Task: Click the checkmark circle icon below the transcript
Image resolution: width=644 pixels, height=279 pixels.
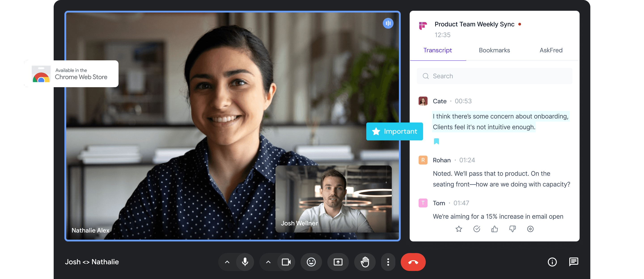Action: pos(477,229)
